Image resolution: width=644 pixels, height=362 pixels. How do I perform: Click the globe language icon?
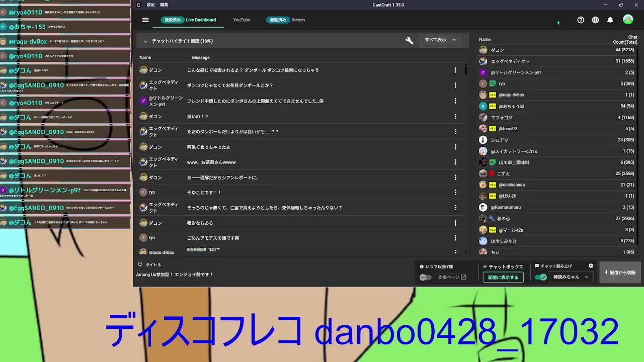[x=595, y=20]
